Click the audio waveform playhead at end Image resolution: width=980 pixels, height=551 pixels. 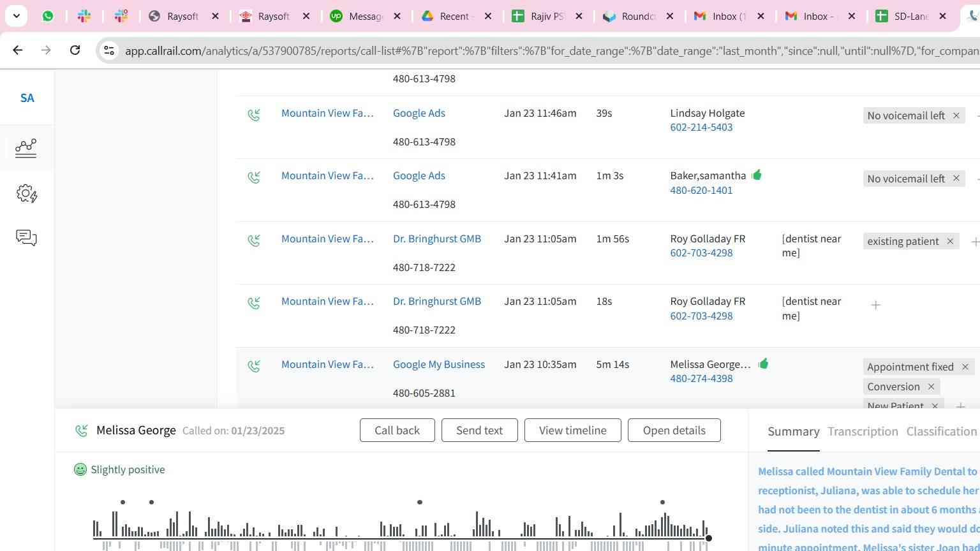[x=708, y=538]
